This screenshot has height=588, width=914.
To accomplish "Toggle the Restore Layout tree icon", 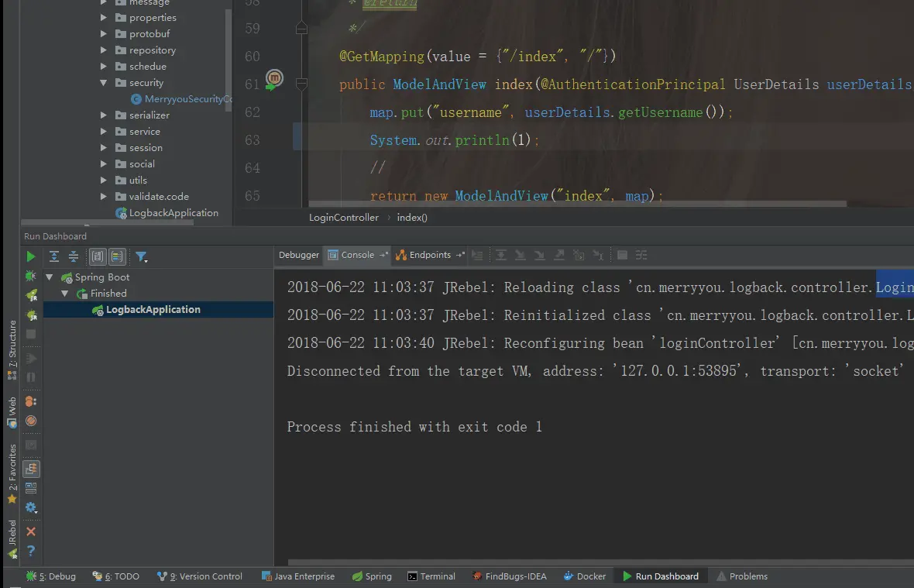I will point(31,469).
